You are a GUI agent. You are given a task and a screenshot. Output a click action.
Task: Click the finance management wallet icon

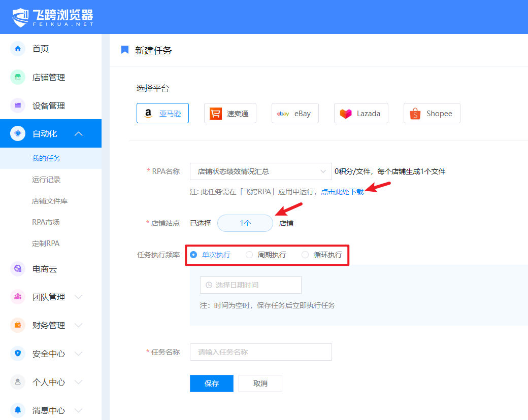pos(18,325)
